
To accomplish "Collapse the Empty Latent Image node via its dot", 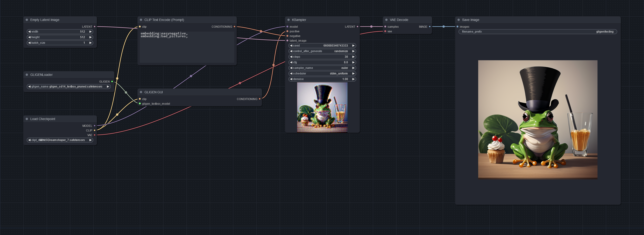I will pyautogui.click(x=27, y=20).
